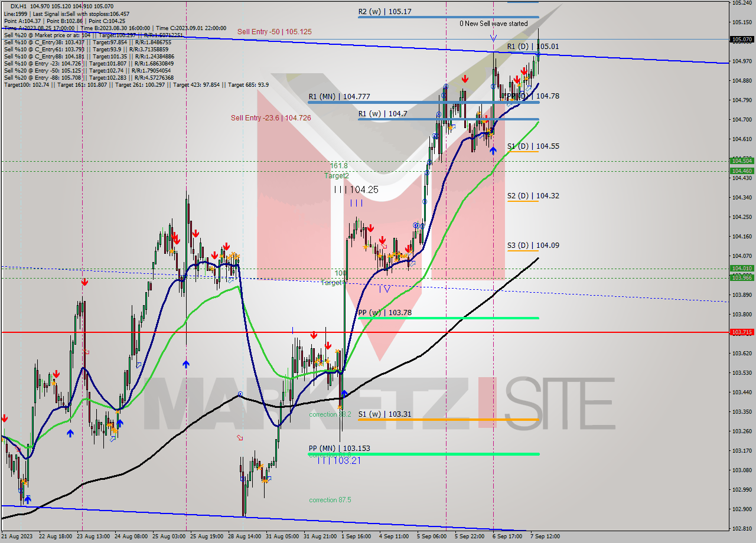Select the 'PP (D) | 104.78' pivot label
This screenshot has width=756, height=543.
click(x=533, y=96)
